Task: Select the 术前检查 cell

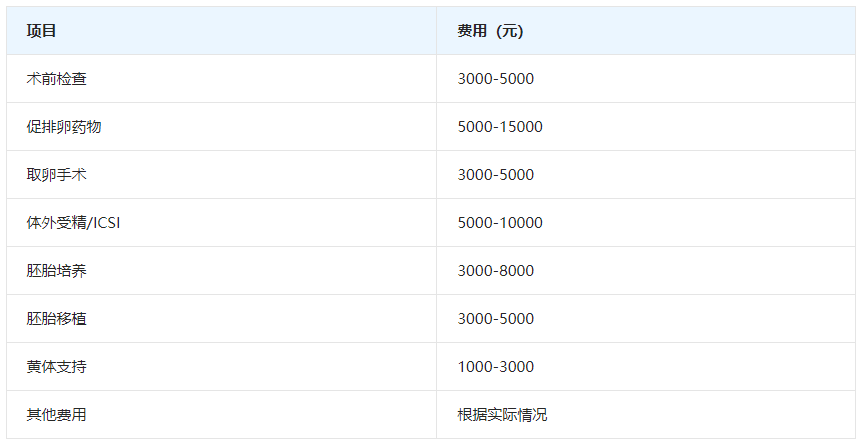Action: pos(56,79)
